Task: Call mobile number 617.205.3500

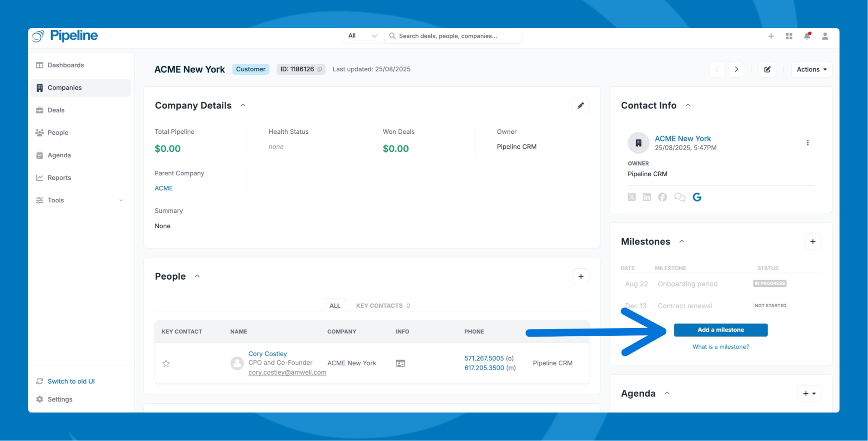Action: (484, 368)
